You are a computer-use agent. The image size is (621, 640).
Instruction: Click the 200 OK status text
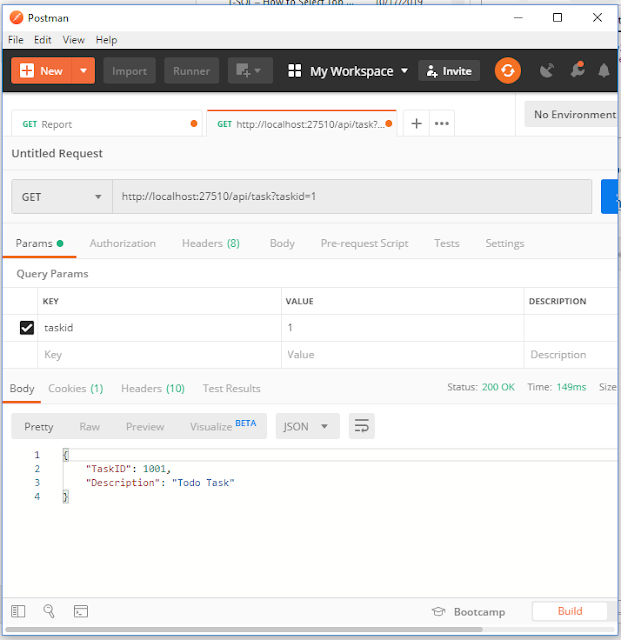pos(498,387)
